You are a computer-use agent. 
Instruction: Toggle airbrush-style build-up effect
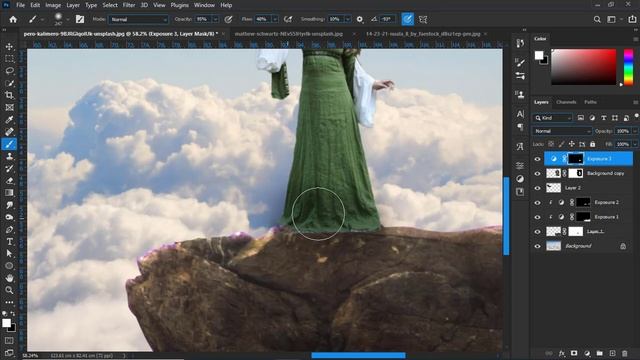tap(288, 19)
